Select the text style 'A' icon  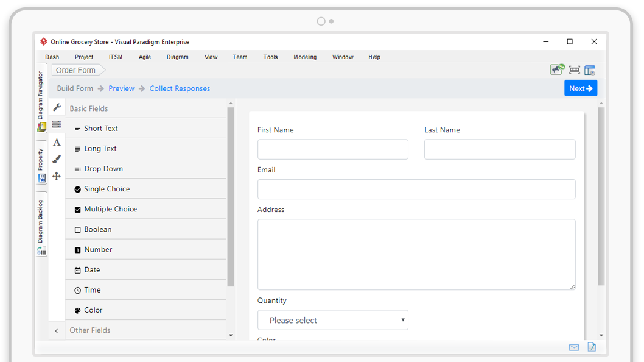57,142
